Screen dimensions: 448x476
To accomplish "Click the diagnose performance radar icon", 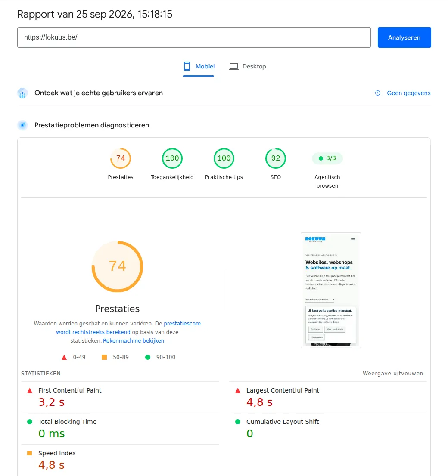I will click(x=22, y=125).
